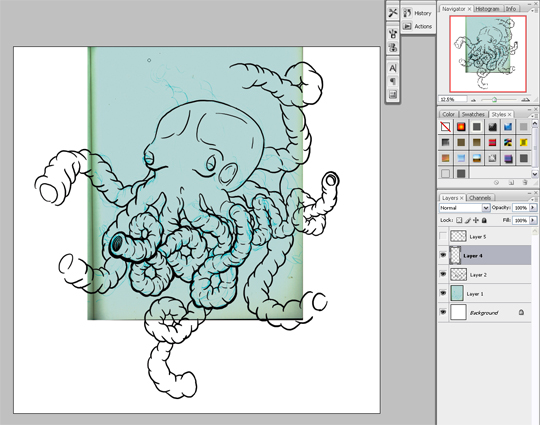Hide Layer 1 with its eye icon

click(443, 293)
